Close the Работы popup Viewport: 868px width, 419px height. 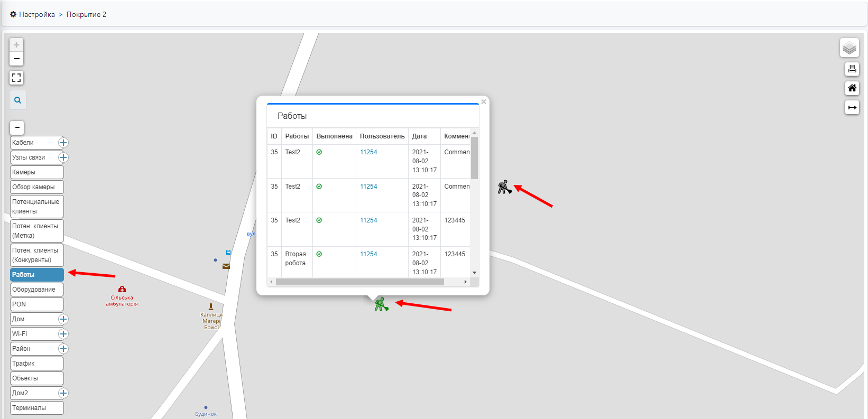pyautogui.click(x=483, y=102)
